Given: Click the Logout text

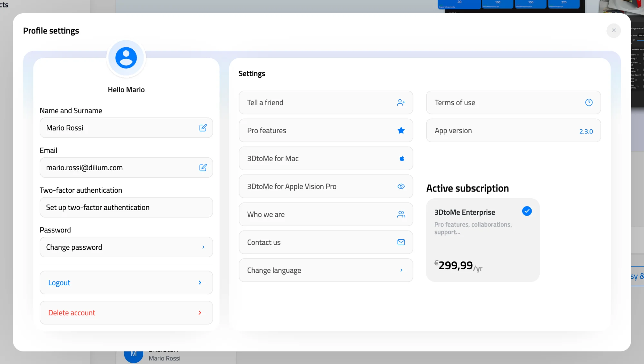Looking at the screenshot, I should click(59, 283).
